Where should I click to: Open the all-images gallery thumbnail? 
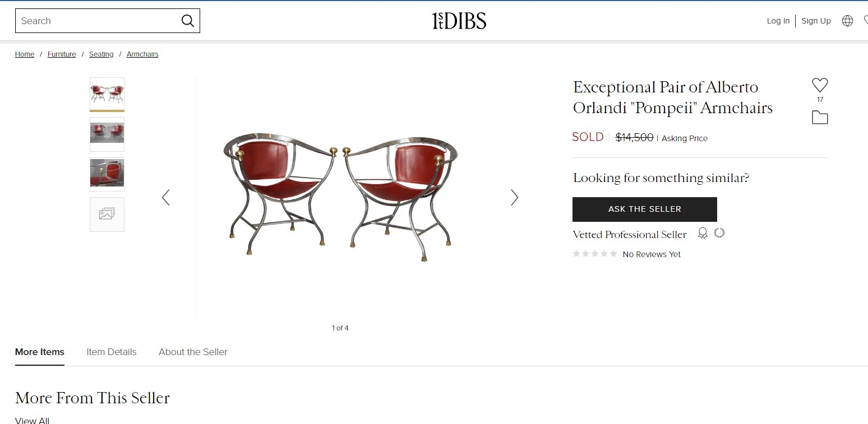pos(107,215)
